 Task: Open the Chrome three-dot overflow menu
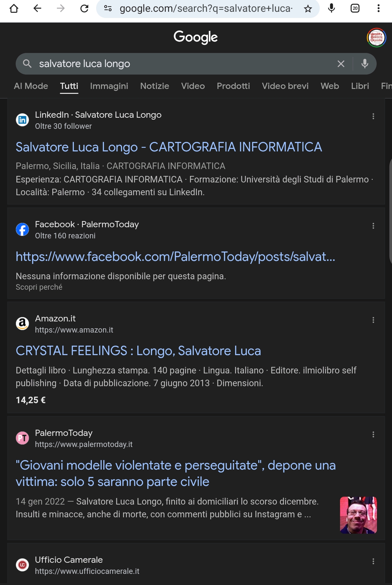[x=378, y=9]
